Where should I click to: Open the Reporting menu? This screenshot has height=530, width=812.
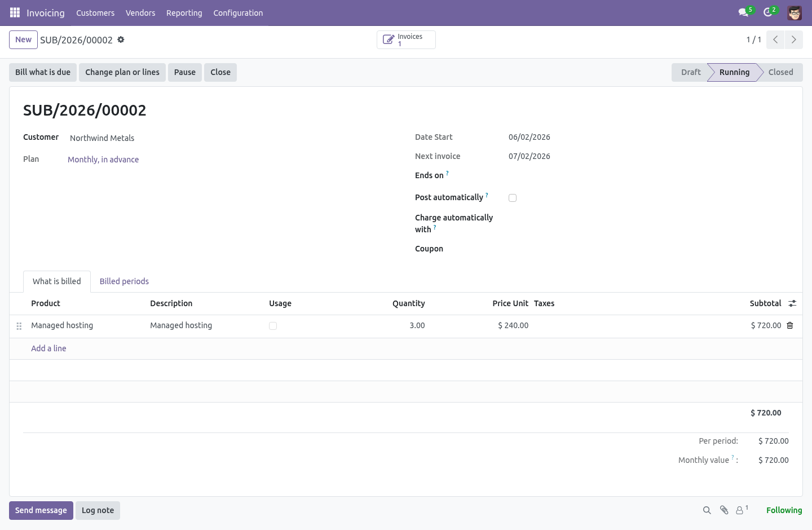[184, 13]
